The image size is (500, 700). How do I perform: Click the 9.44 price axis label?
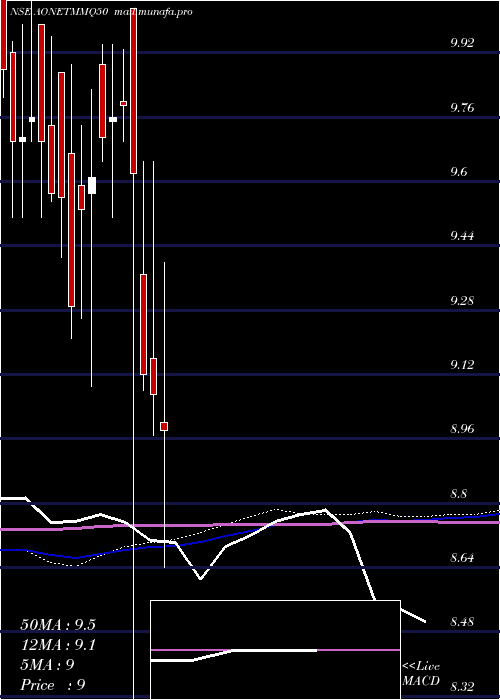tap(462, 236)
